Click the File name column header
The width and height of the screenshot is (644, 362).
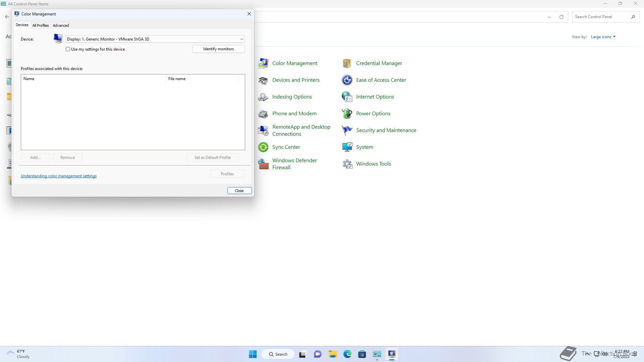[x=203, y=79]
